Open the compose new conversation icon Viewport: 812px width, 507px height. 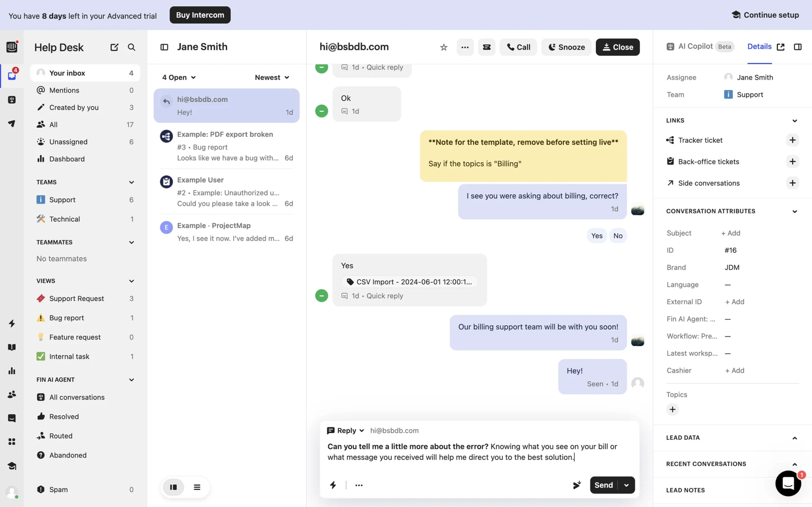(114, 47)
